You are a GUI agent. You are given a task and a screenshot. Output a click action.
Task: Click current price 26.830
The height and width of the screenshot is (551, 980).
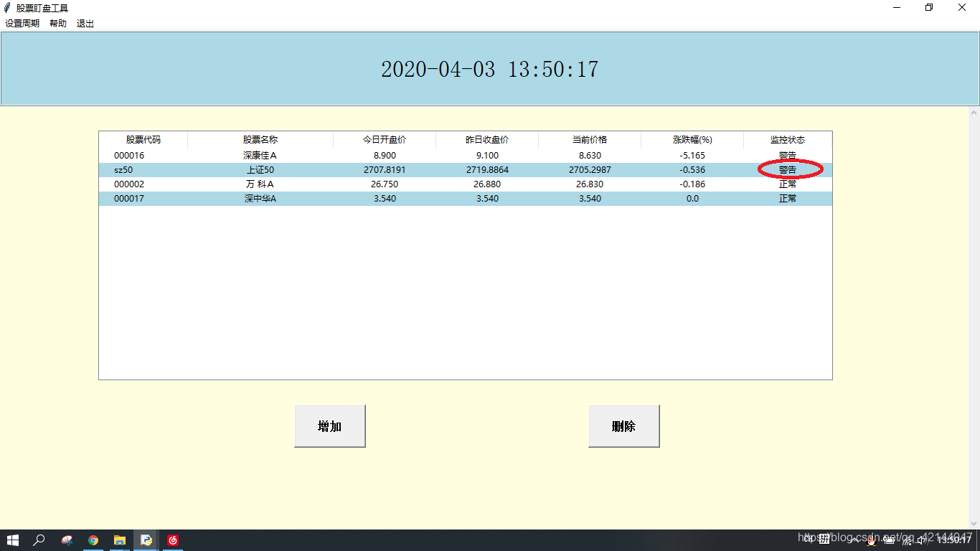pyautogui.click(x=590, y=184)
